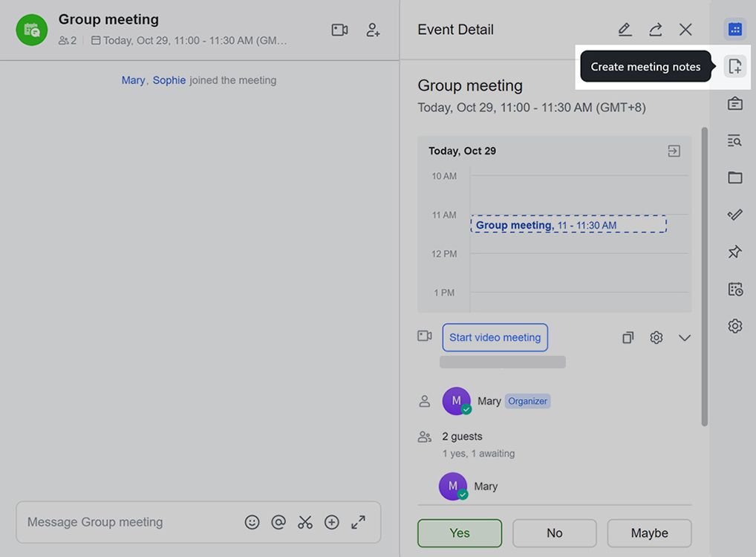756x557 pixels.
Task: Add members with the invite icon
Action: pos(373,30)
